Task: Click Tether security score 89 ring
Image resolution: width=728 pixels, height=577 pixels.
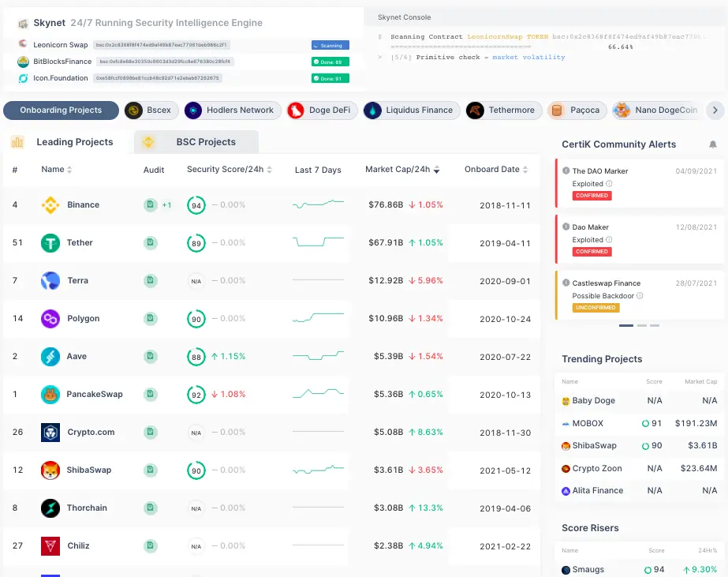Action: [x=196, y=243]
